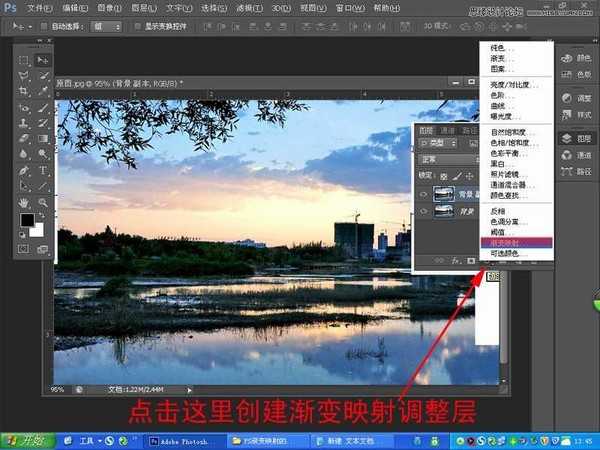Hide the Background copy layer

pos(422,193)
